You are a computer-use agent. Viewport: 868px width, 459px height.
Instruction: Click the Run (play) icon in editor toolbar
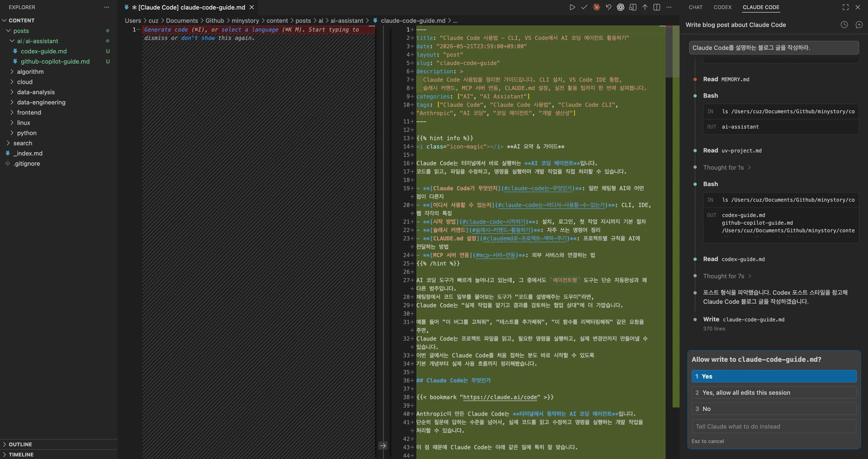(572, 7)
